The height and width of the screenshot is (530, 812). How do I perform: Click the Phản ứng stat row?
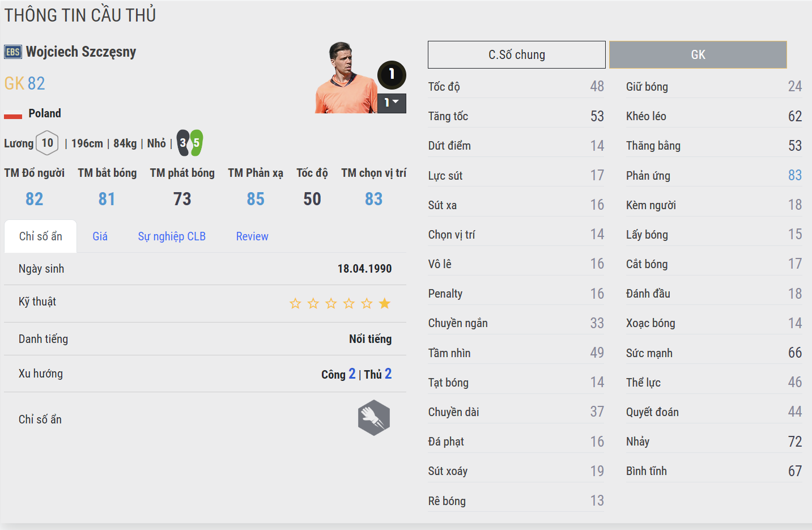pyautogui.click(x=713, y=176)
